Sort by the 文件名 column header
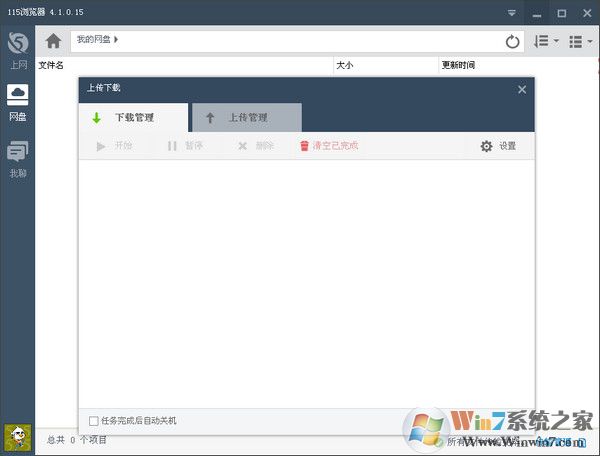 coord(51,65)
